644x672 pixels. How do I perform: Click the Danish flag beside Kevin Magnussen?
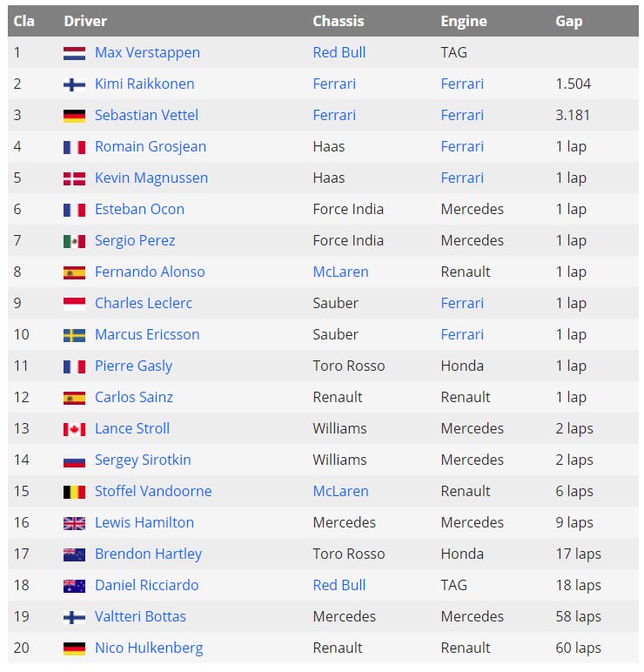tap(74, 178)
